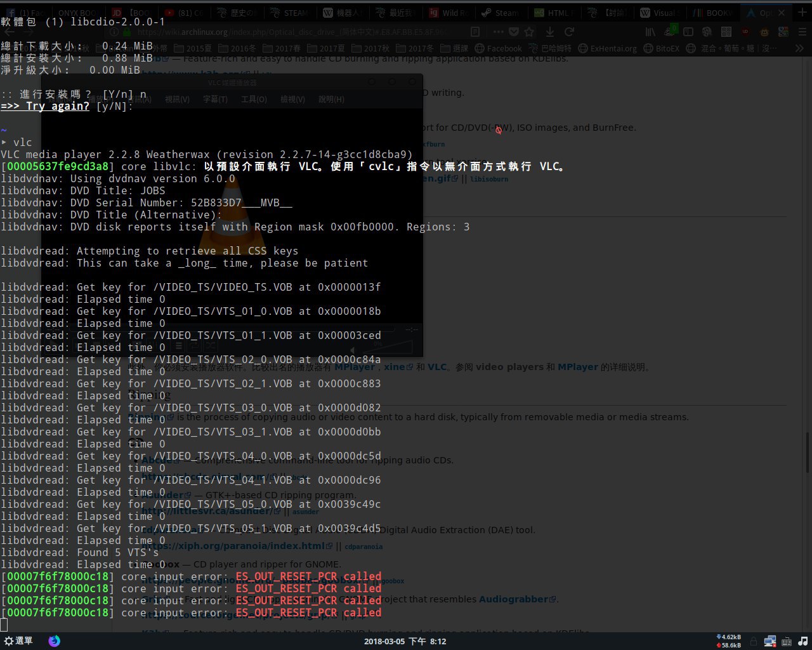Click the network speed monitor
The width and height of the screenshot is (812, 650).
728,641
